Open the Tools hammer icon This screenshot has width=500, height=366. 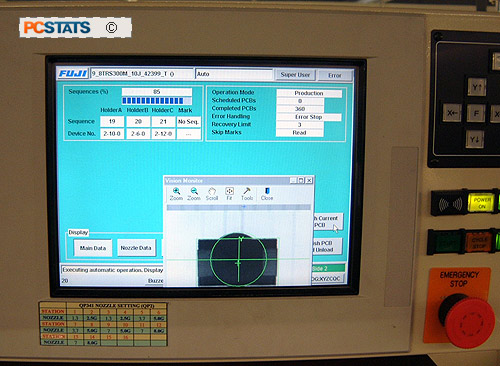247,194
